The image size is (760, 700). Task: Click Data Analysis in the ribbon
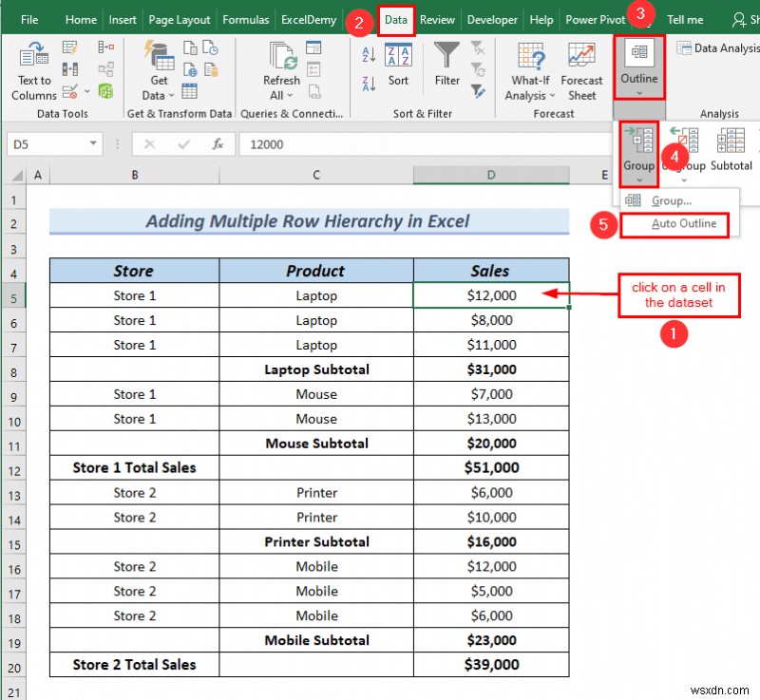click(x=717, y=48)
